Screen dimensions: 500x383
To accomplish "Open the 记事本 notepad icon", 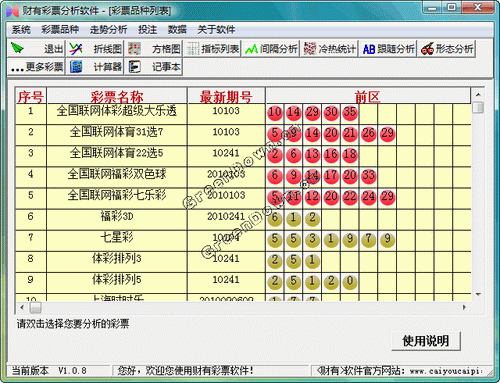I will coord(135,67).
